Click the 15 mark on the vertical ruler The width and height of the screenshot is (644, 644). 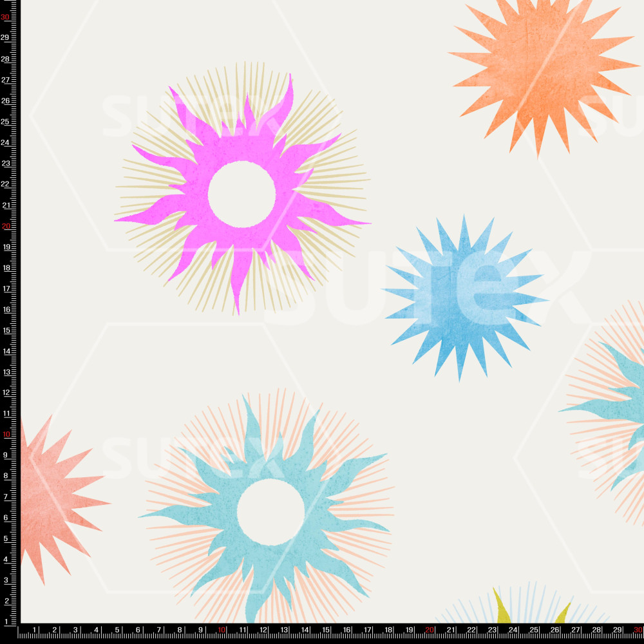(x=6, y=330)
